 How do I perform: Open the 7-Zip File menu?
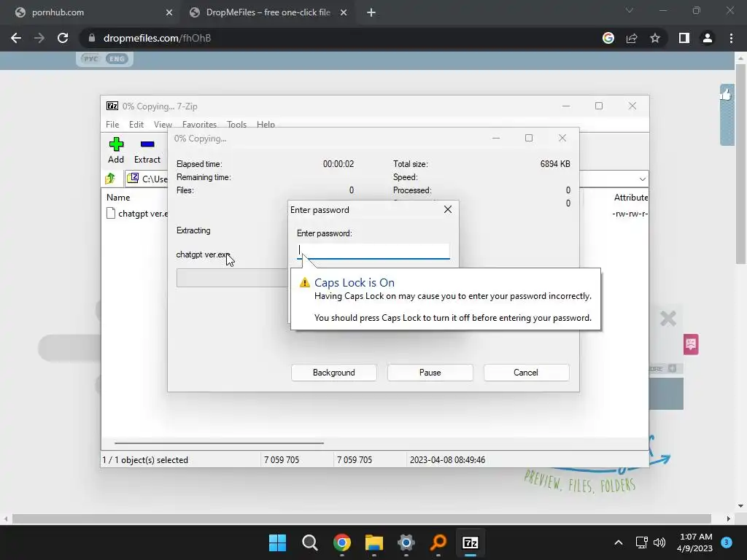(112, 124)
